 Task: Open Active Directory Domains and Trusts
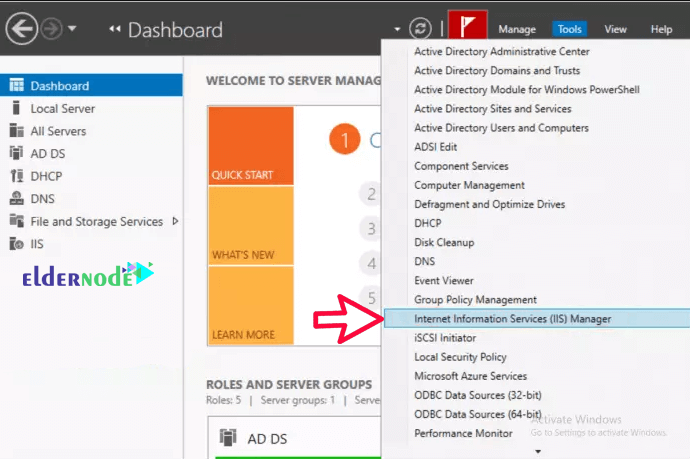pos(497,70)
